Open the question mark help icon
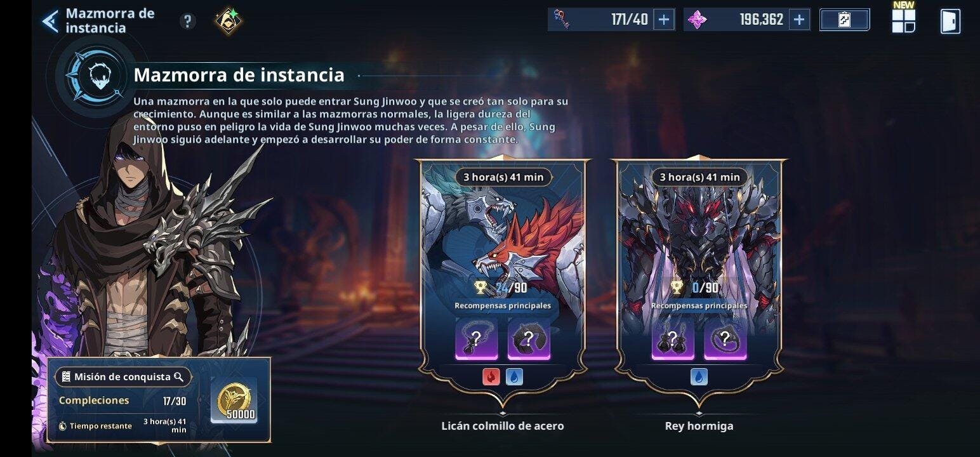 point(187,22)
